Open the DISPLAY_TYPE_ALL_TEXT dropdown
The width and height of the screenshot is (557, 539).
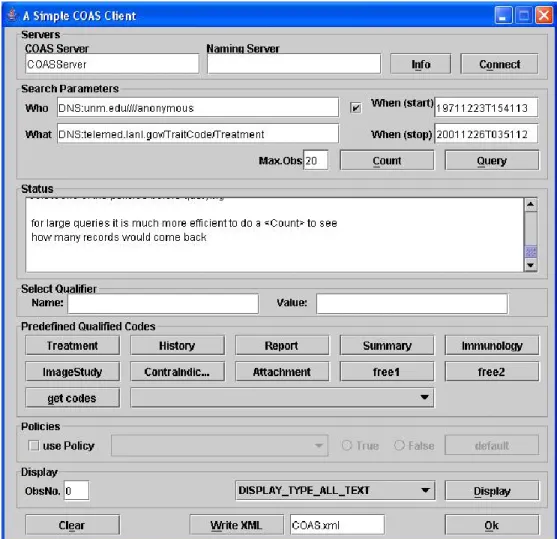[335, 491]
